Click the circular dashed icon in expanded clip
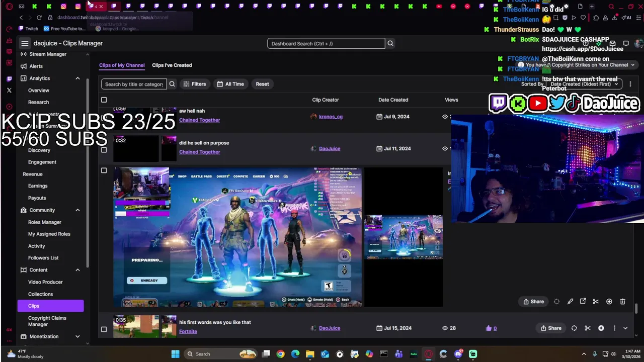The image size is (644, 362). click(x=556, y=302)
